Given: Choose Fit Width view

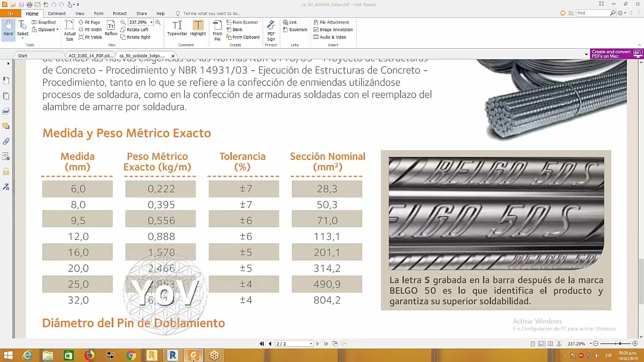Looking at the screenshot, I should (x=90, y=30).
